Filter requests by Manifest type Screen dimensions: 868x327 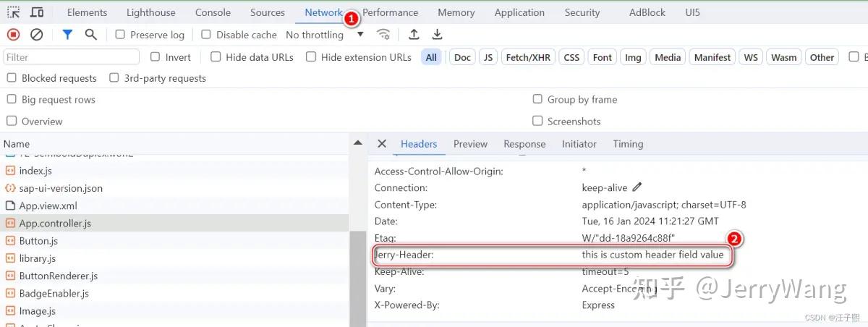pos(712,57)
